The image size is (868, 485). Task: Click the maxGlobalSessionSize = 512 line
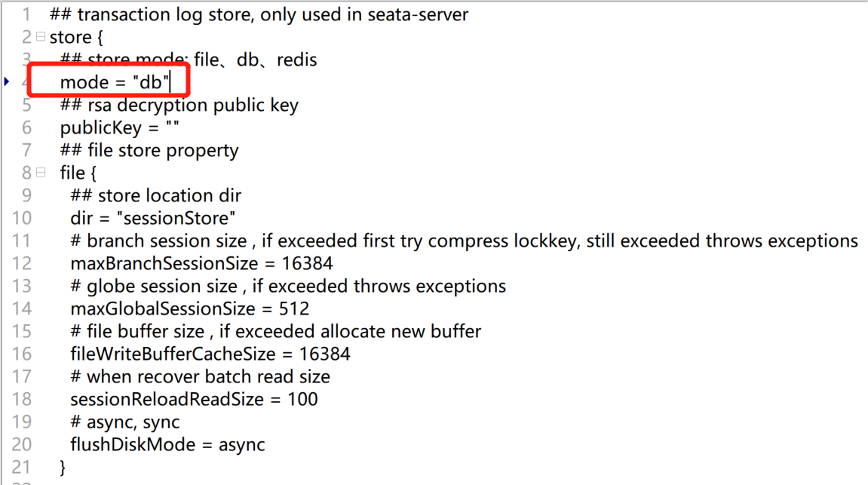point(190,309)
